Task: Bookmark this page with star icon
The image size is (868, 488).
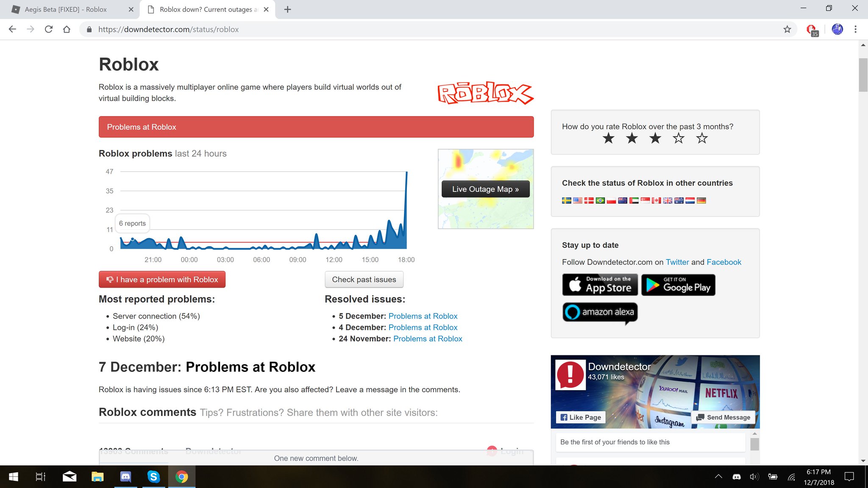Action: [787, 29]
